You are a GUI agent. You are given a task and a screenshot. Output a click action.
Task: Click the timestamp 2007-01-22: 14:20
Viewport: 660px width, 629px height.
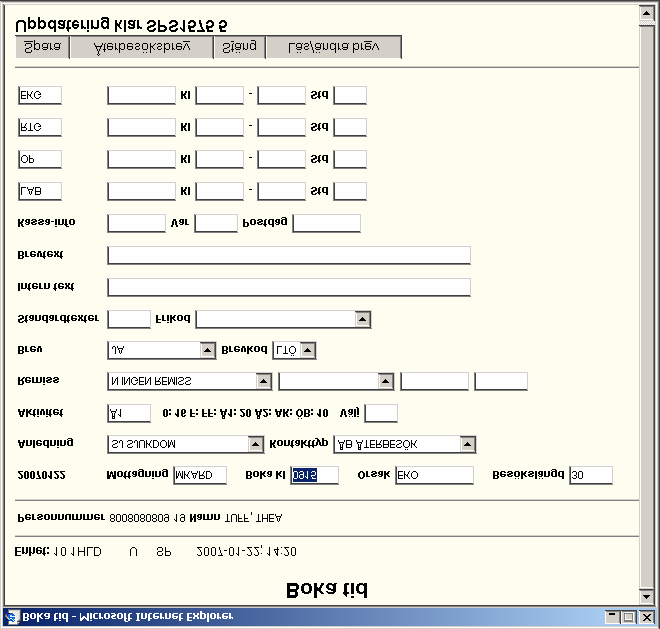[x=247, y=552]
